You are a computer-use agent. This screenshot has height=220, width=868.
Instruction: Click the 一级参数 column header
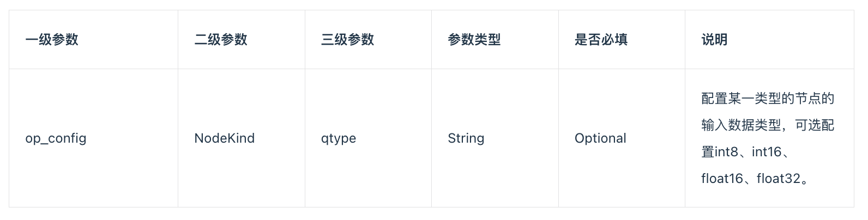[x=52, y=40]
